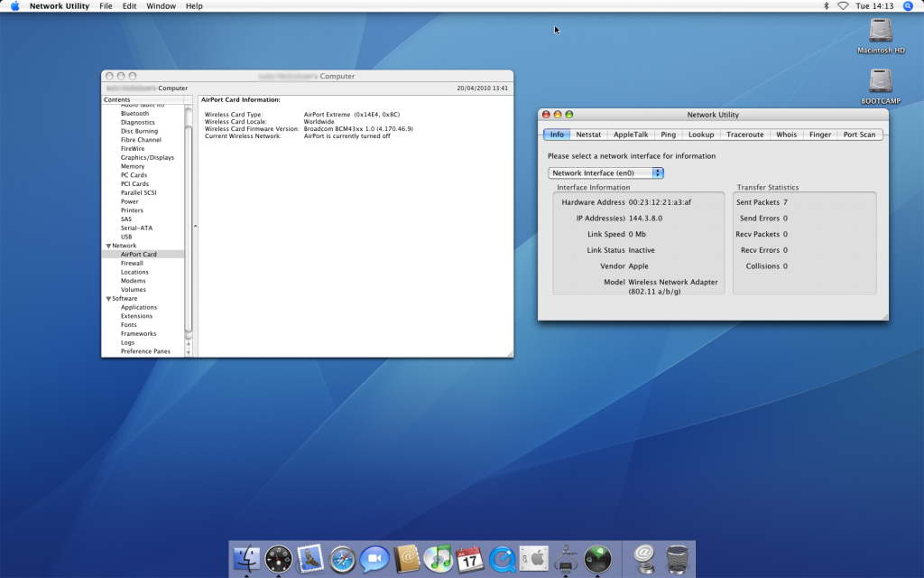Open the Mail stamp icon in Dock
Screen dimensions: 924x578
[x=310, y=559]
